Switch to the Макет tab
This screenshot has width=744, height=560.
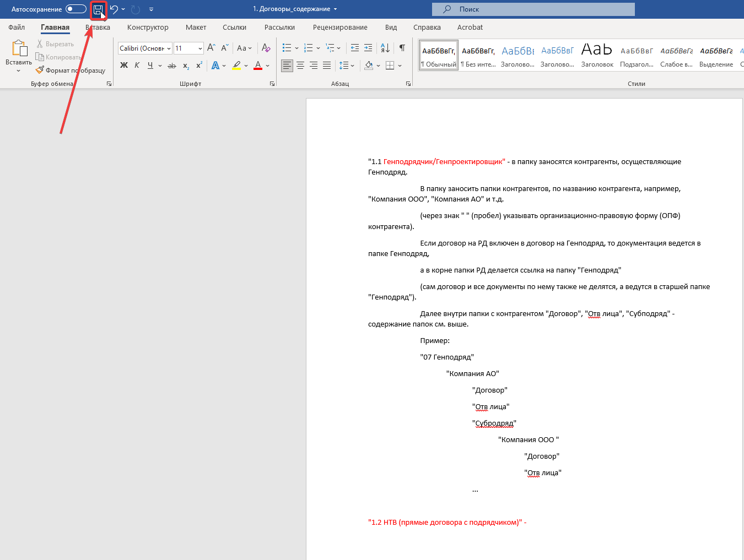[196, 27]
